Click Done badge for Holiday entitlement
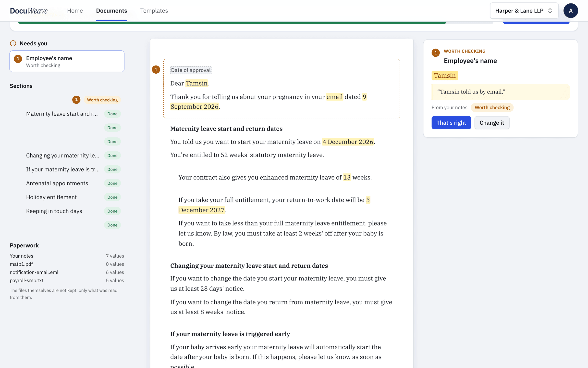 [x=112, y=197]
